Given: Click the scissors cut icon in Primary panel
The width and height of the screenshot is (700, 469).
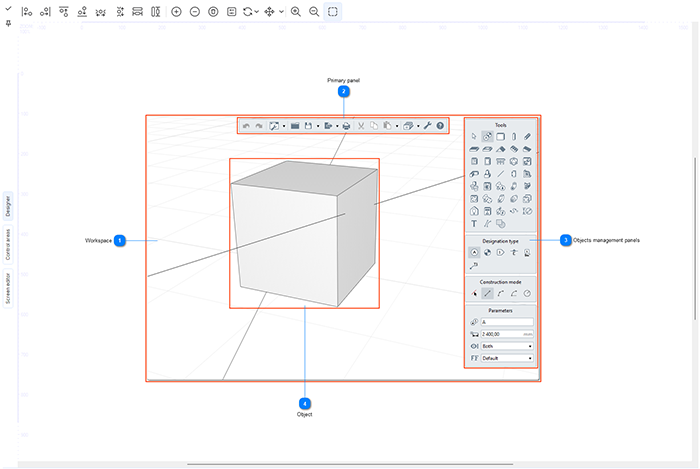Looking at the screenshot, I should 361,126.
